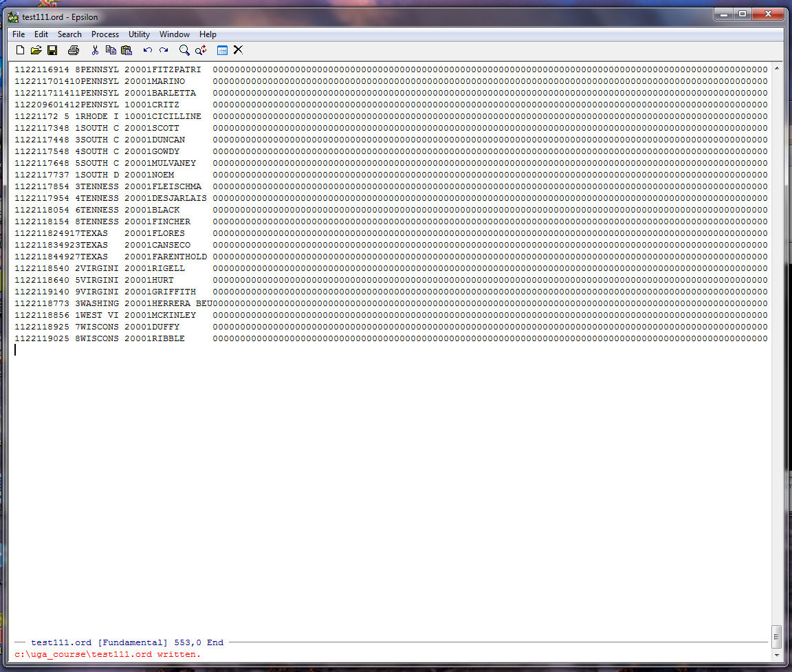Redo the edit with the toolbar arrow
The image size is (792, 672).
pyautogui.click(x=164, y=50)
